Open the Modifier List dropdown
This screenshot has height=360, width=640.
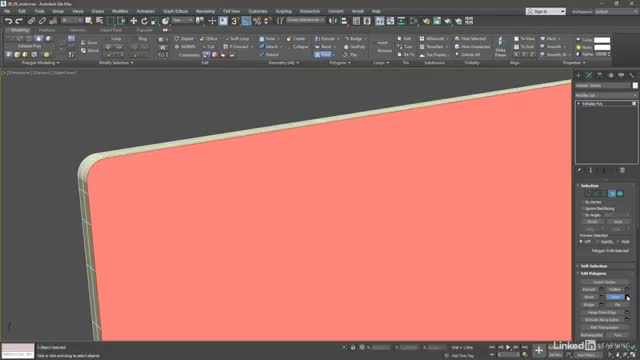tap(606, 95)
